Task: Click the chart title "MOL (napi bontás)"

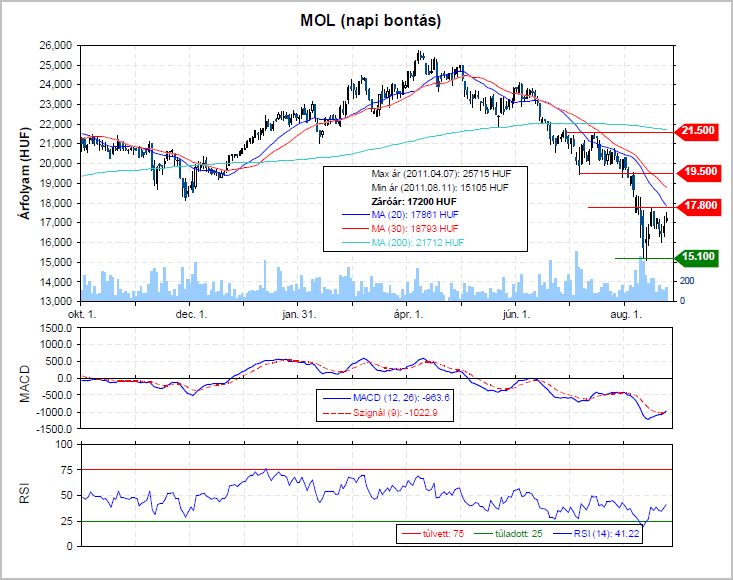Action: tap(370, 21)
